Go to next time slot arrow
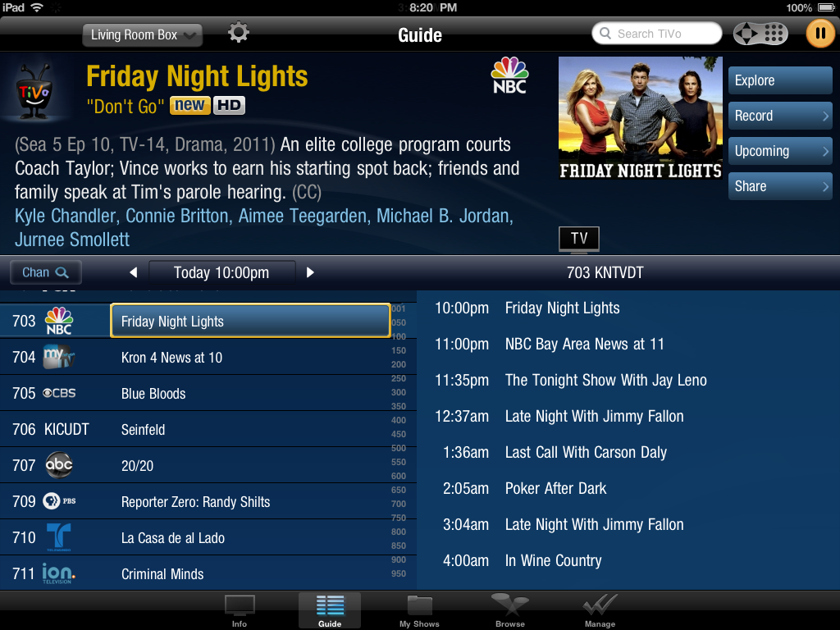The height and width of the screenshot is (630, 840). point(309,272)
